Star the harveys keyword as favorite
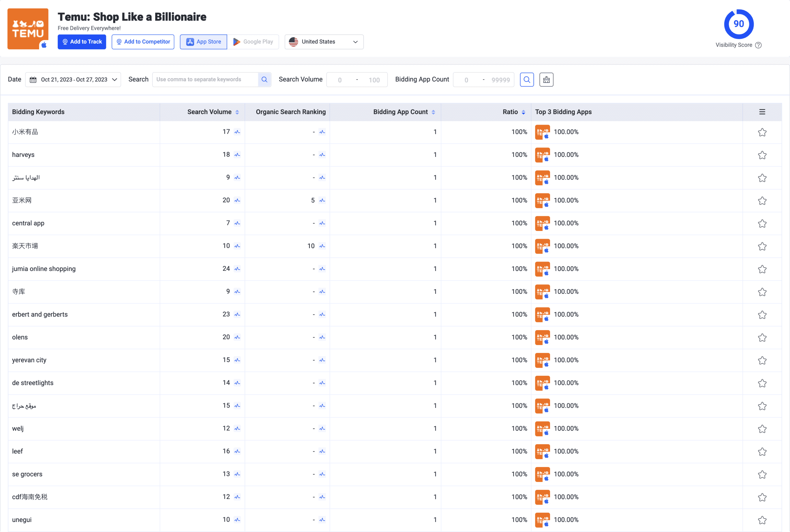790x532 pixels. pyautogui.click(x=762, y=155)
